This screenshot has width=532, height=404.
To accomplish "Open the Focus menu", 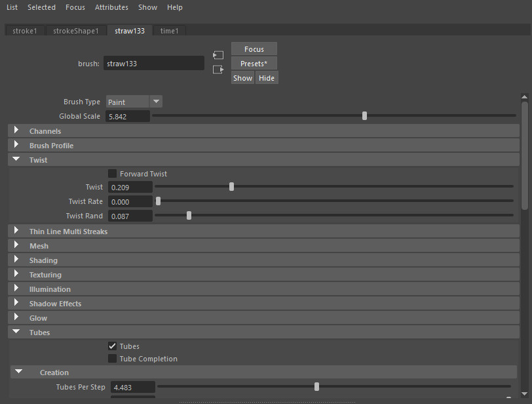I will [75, 7].
